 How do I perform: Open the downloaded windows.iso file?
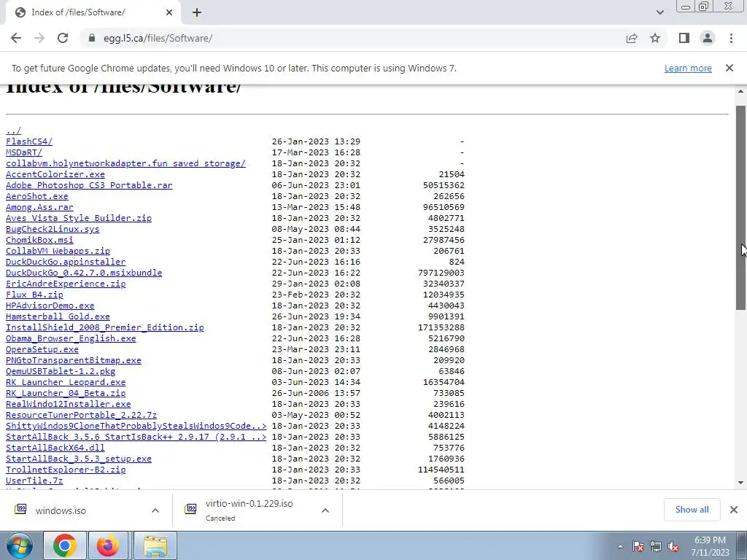(x=61, y=510)
